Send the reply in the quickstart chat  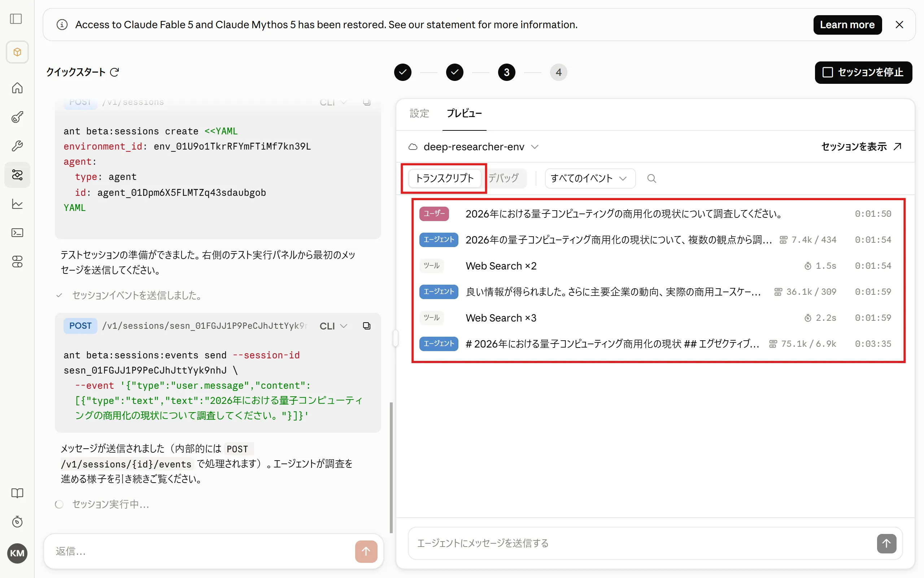366,551
